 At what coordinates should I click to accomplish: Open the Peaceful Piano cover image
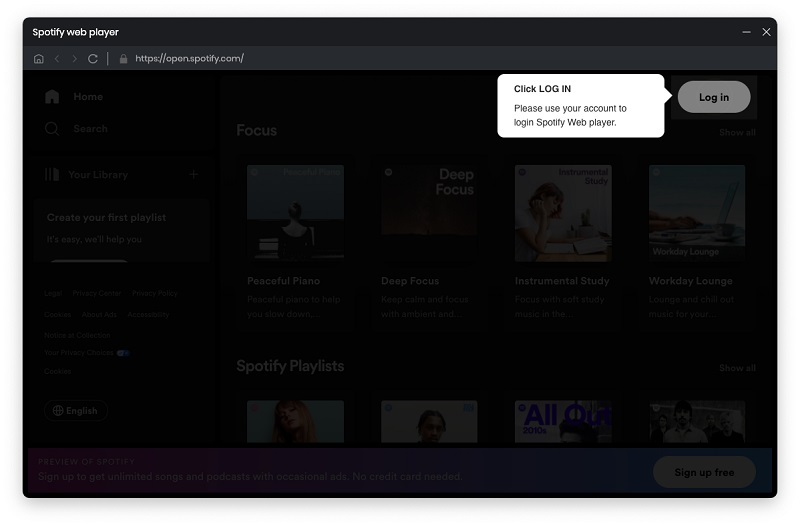coord(295,213)
